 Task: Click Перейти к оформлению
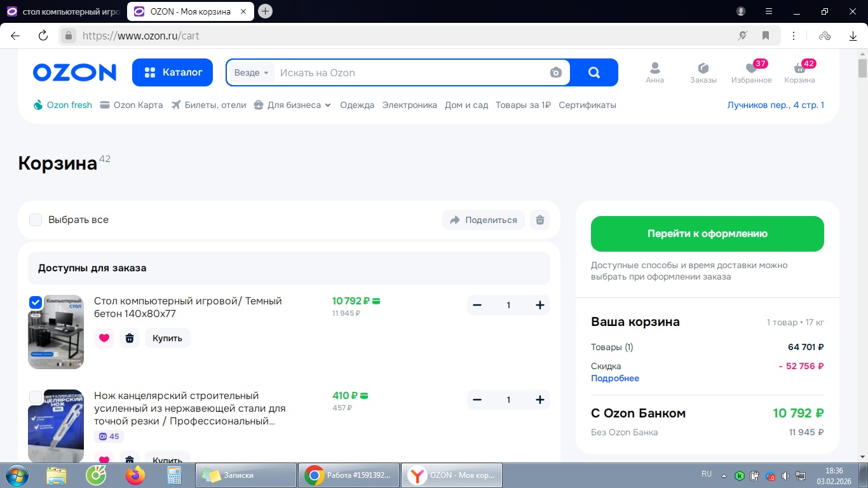coord(707,234)
